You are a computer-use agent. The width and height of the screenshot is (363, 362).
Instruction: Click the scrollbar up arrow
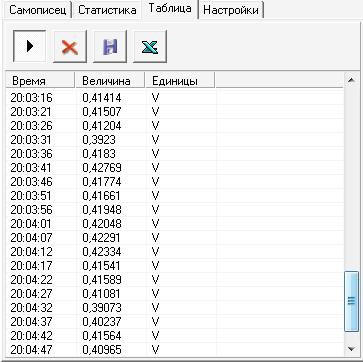tap(351, 80)
